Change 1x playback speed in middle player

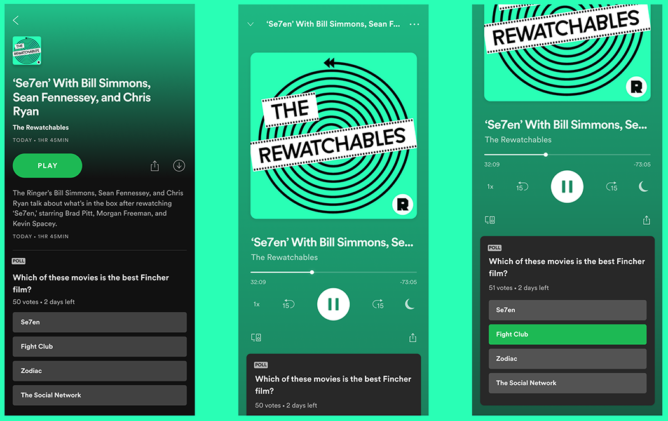tap(256, 304)
